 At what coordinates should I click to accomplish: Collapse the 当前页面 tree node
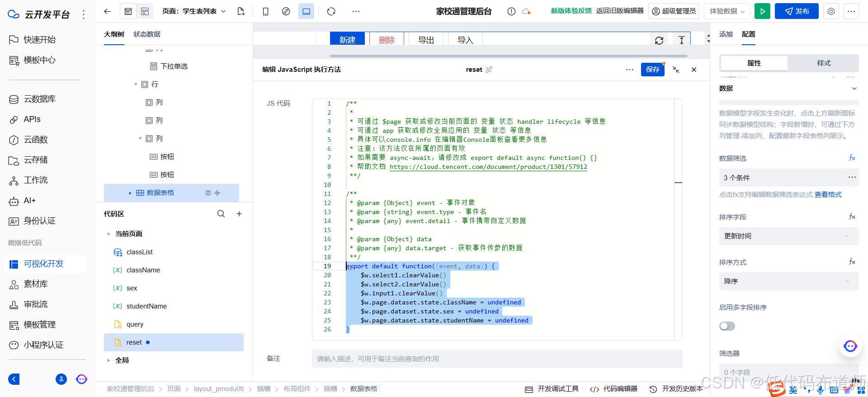[108, 234]
